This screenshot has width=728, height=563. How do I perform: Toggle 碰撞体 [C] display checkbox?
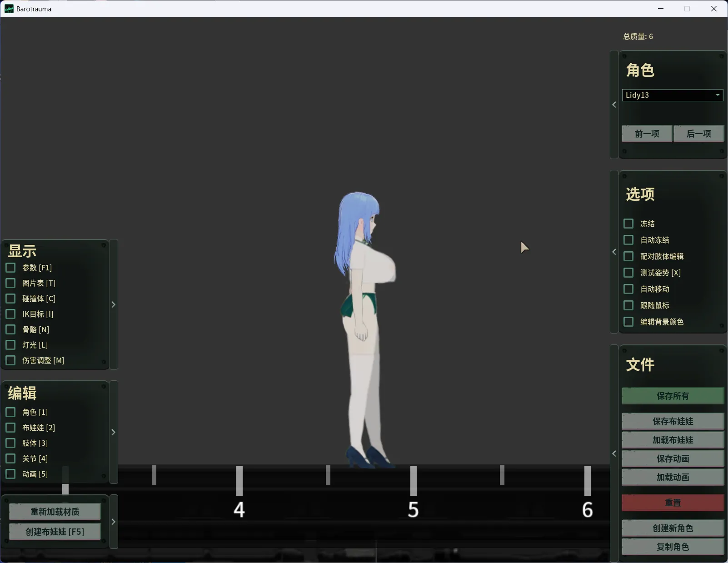10,299
